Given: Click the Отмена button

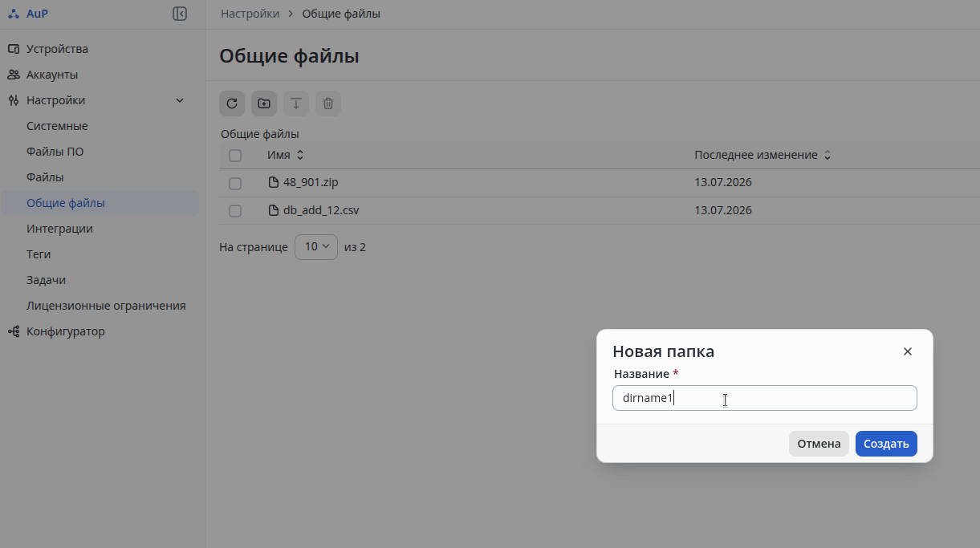Looking at the screenshot, I should click(x=819, y=444).
